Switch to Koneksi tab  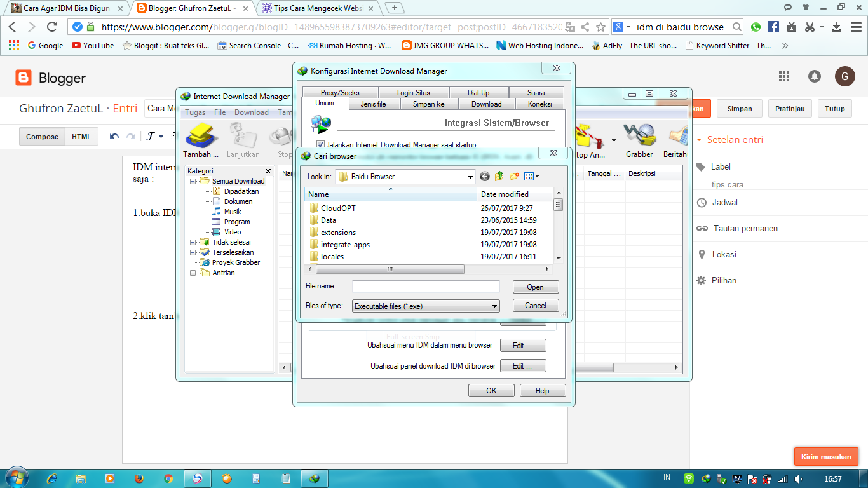(x=539, y=104)
